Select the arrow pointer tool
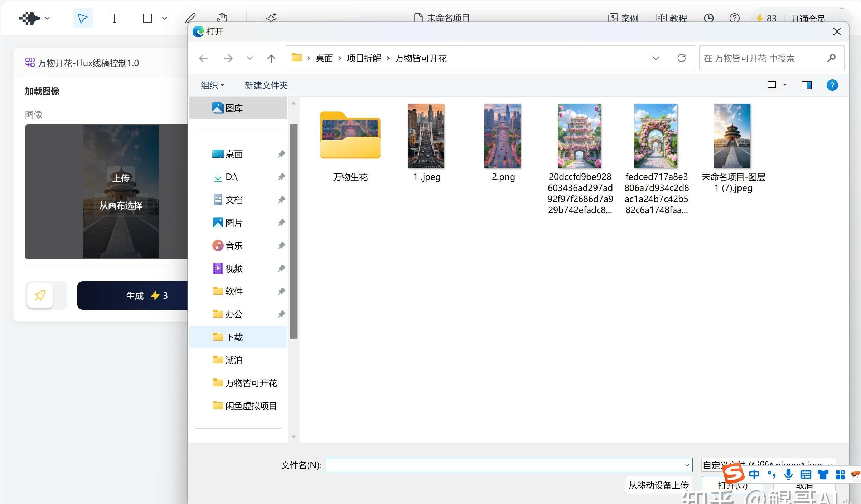Viewport: 861px width, 504px height. coord(83,18)
